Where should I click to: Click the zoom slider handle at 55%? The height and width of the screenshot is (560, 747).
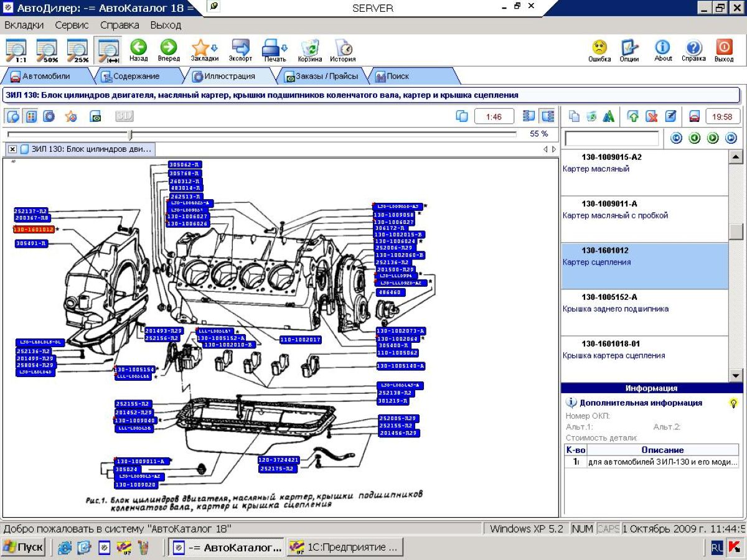tap(130, 134)
